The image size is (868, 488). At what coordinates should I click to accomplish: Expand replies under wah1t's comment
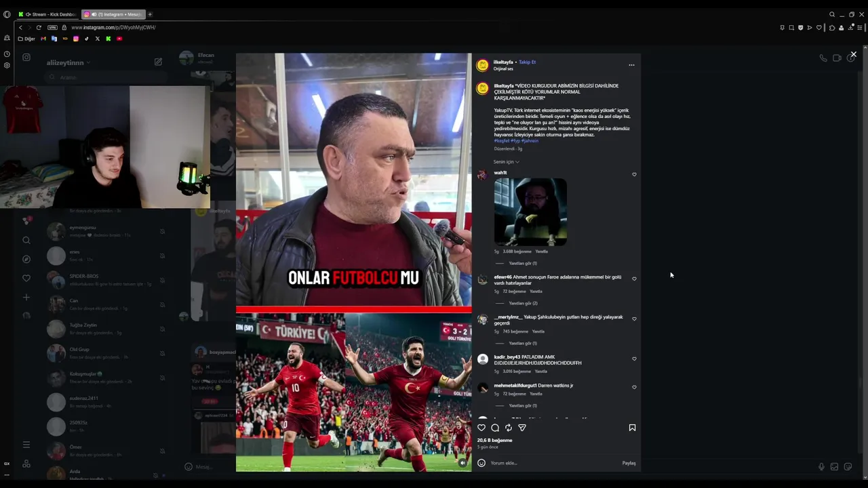pyautogui.click(x=523, y=263)
